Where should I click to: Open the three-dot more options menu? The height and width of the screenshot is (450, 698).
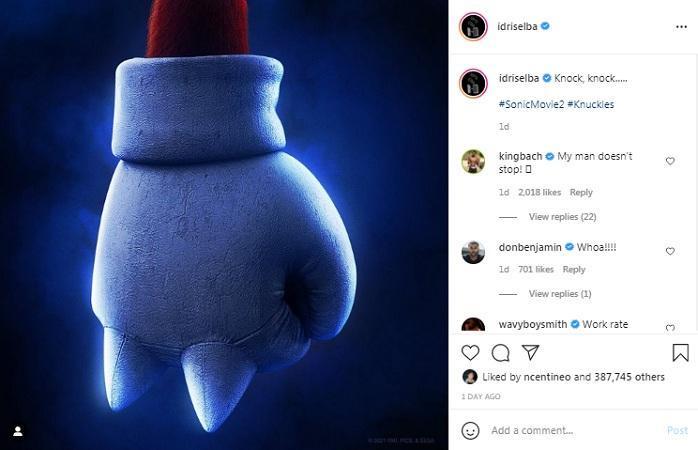pos(681,27)
